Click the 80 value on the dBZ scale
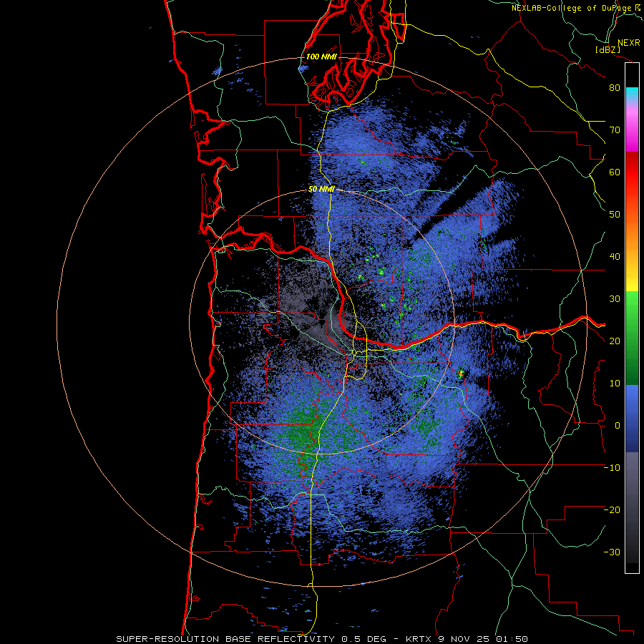644x644 pixels. [x=615, y=88]
